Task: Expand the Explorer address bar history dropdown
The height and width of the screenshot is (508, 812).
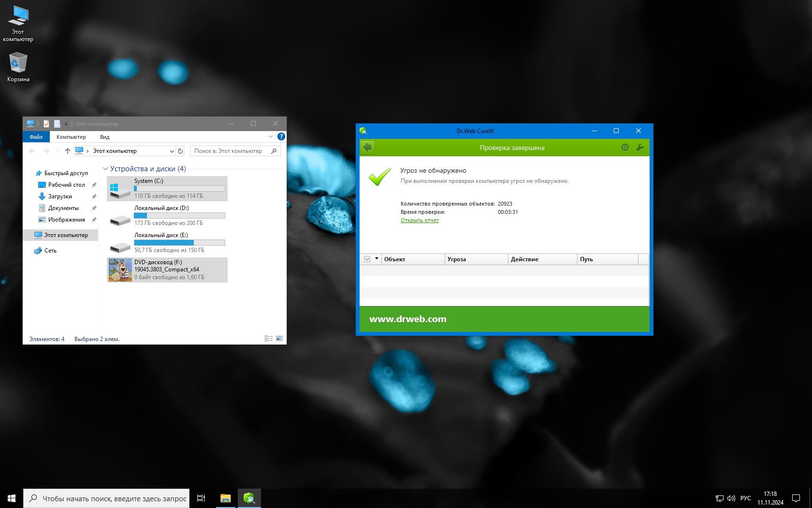Action: click(x=171, y=151)
